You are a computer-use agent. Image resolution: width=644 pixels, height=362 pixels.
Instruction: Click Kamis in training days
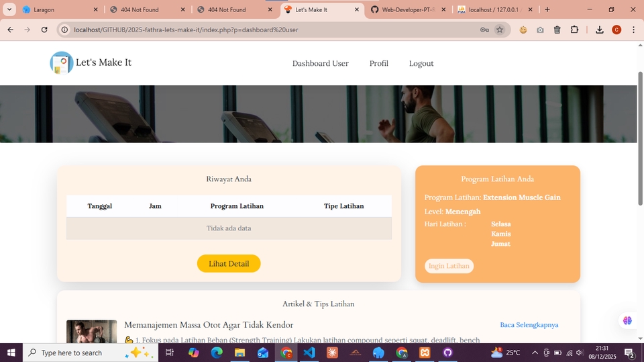point(501,234)
